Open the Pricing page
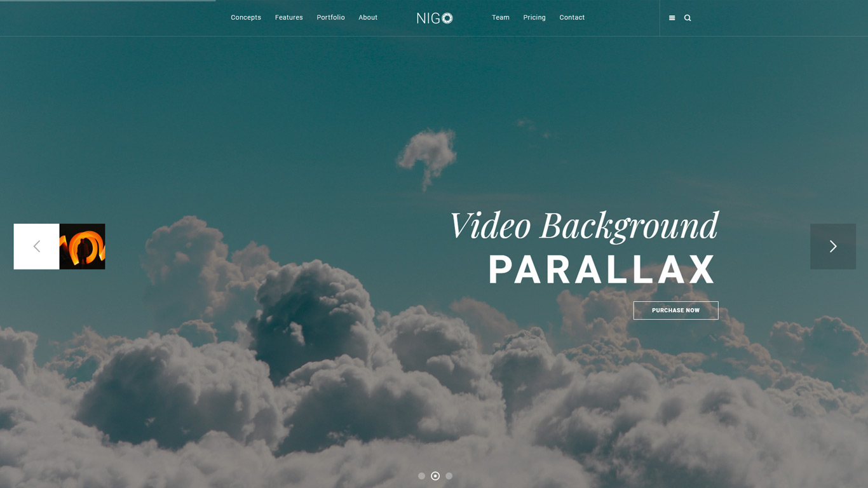 coord(534,18)
